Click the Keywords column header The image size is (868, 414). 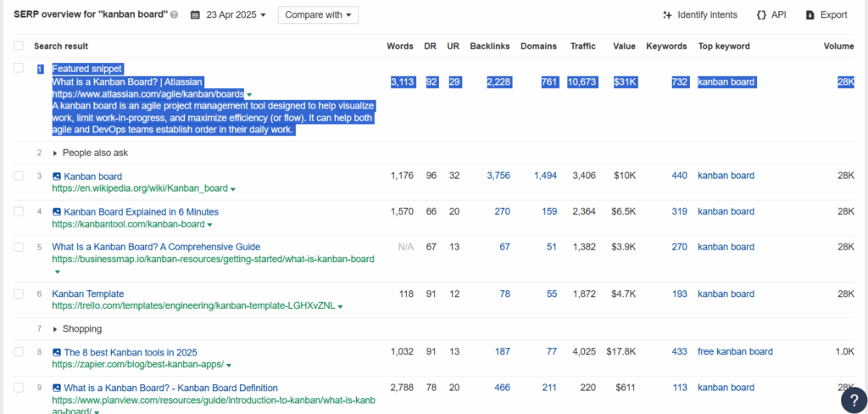[x=666, y=46]
